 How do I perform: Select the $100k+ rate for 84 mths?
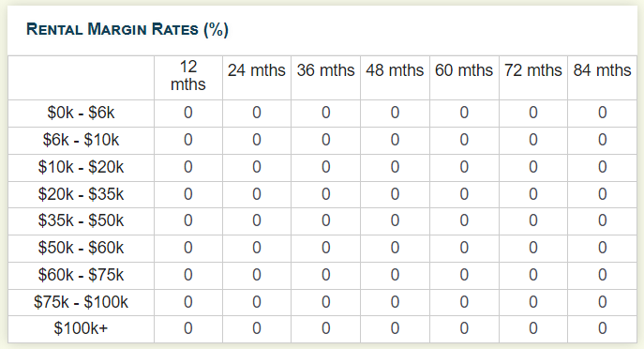tap(603, 328)
